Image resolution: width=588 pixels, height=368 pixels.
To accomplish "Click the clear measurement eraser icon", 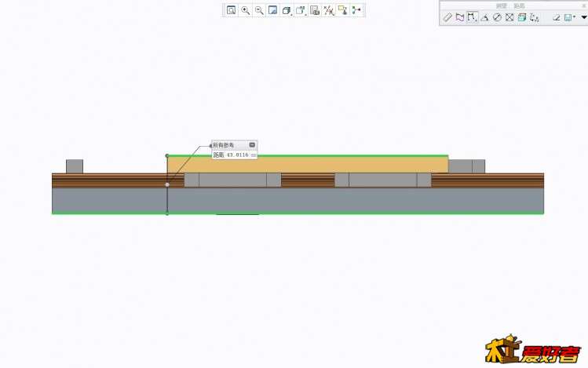I will tap(557, 17).
